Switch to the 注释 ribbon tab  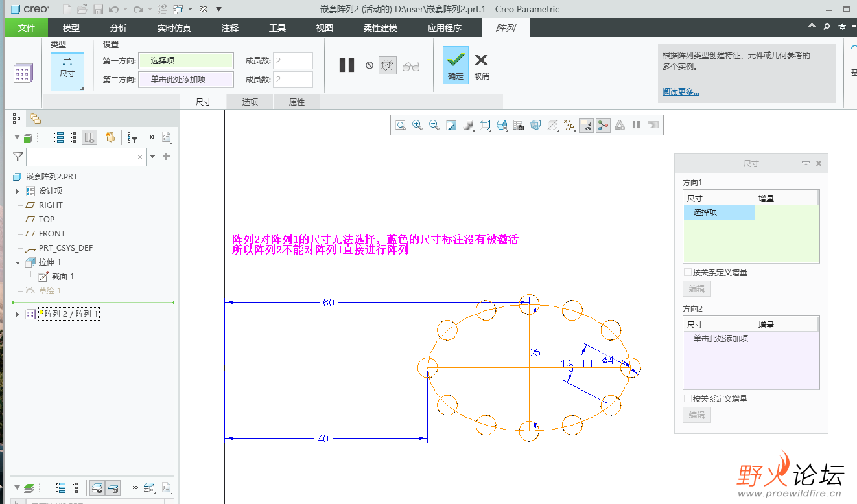click(230, 28)
